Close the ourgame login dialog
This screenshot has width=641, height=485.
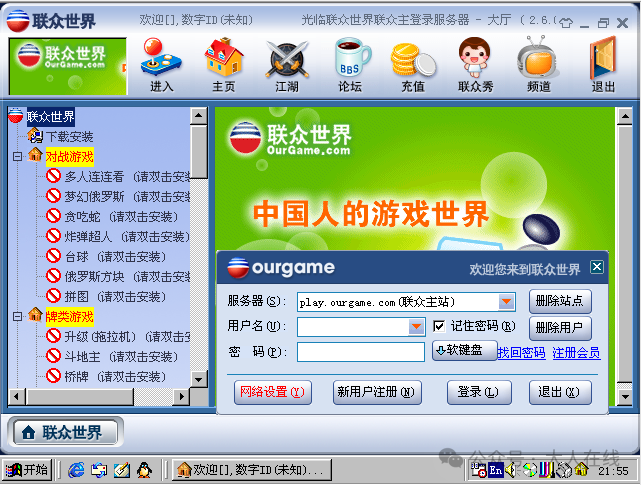pyautogui.click(x=596, y=267)
